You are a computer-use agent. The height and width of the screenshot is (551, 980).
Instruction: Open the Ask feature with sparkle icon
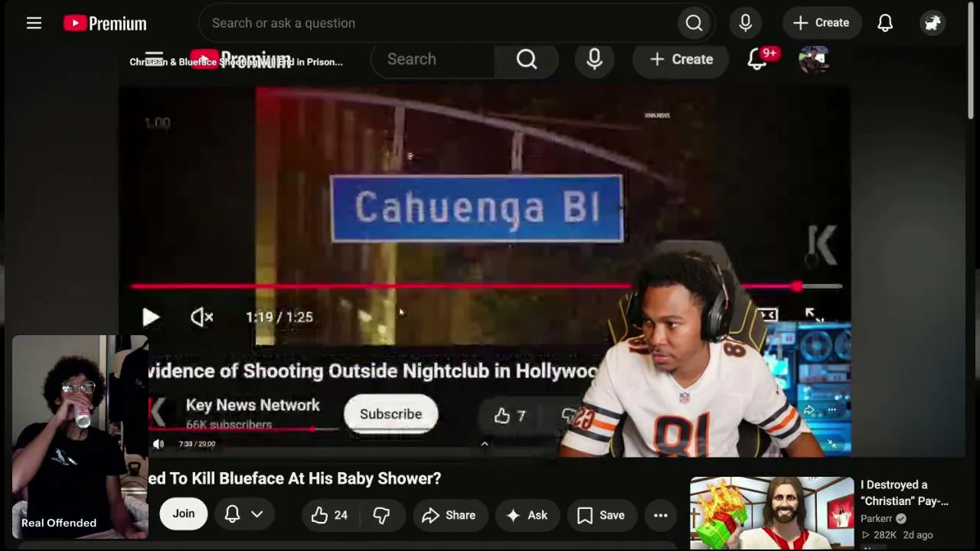pos(527,515)
